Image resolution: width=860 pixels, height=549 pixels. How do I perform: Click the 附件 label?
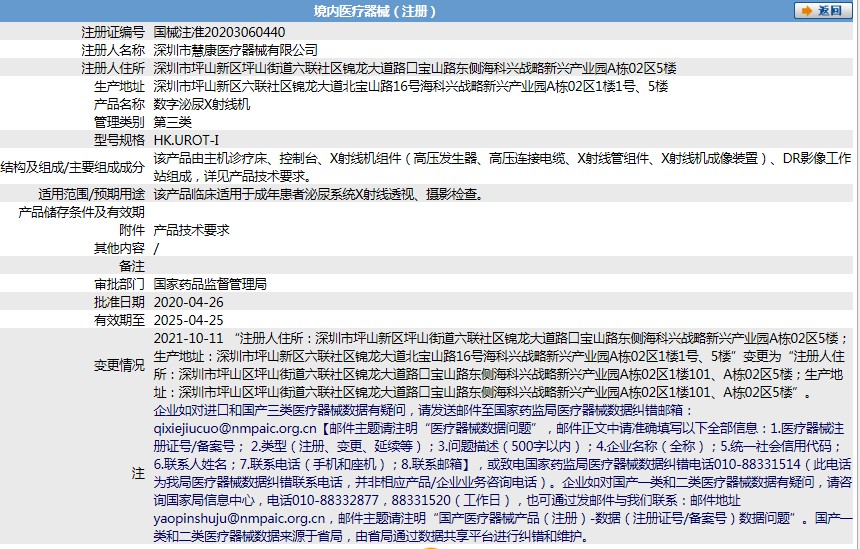(x=132, y=230)
